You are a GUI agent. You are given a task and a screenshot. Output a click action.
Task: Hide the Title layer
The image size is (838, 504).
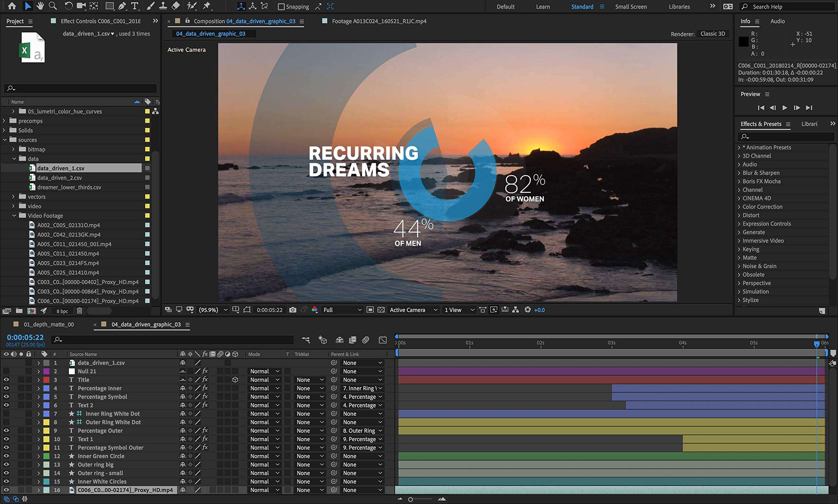click(x=6, y=380)
